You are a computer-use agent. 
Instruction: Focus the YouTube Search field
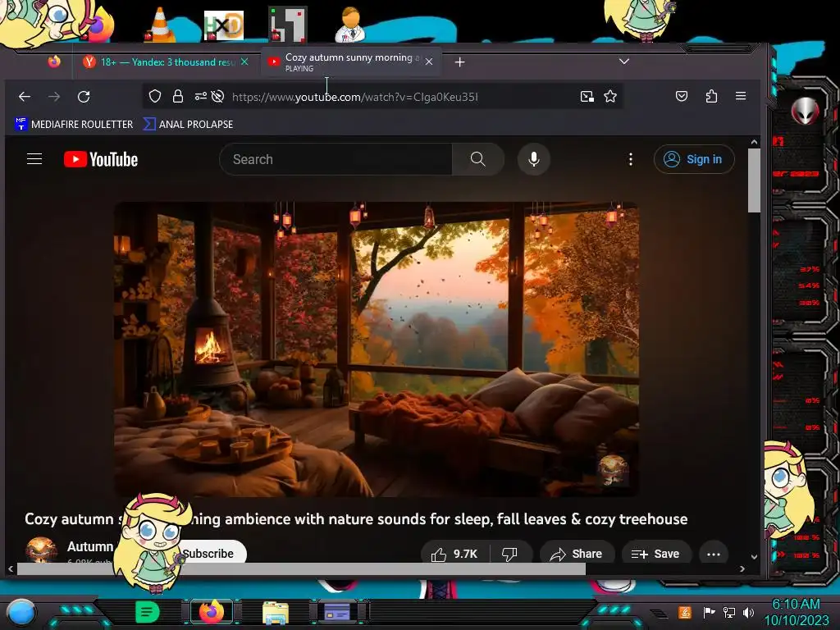tap(336, 159)
